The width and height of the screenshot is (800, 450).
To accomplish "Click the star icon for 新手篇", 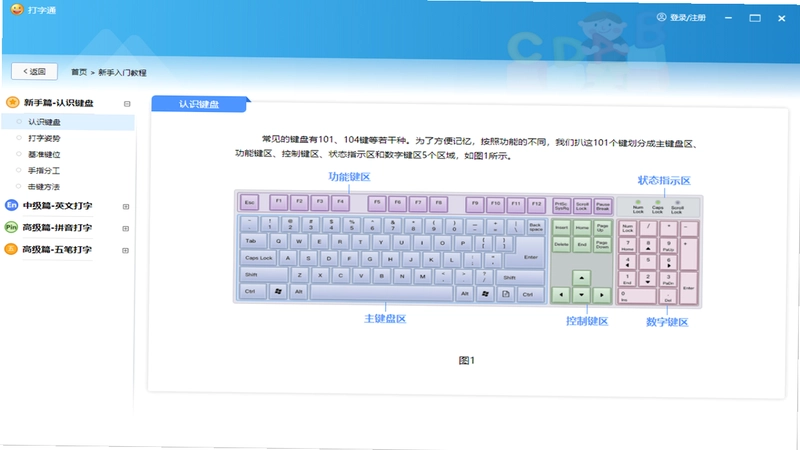I will coord(12,103).
